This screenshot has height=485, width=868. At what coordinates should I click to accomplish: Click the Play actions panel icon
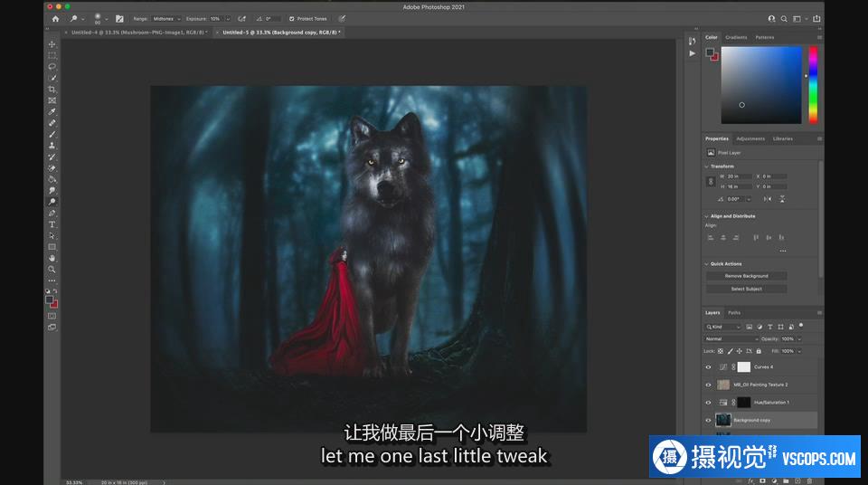coord(692,53)
